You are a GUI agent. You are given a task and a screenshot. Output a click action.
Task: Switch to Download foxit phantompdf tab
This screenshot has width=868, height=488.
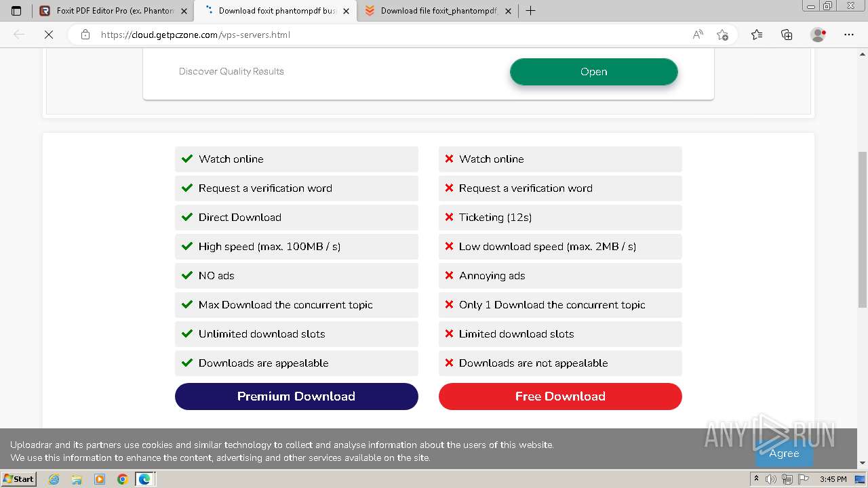275,11
